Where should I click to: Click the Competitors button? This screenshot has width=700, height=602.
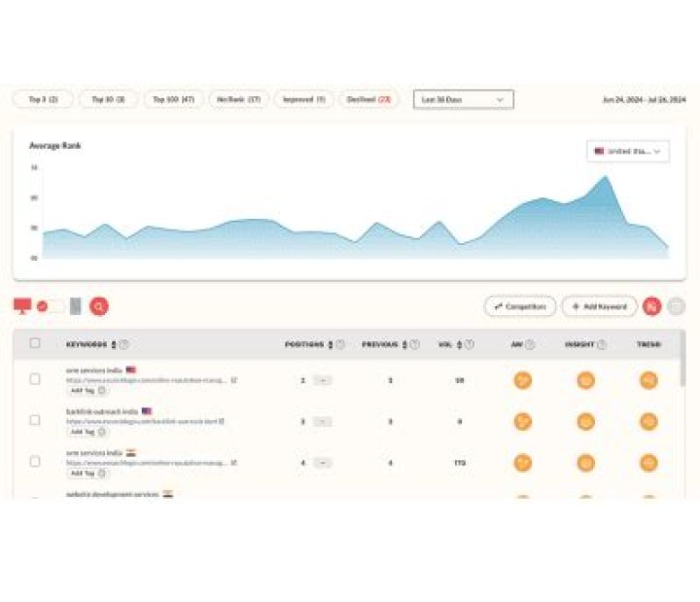click(520, 306)
